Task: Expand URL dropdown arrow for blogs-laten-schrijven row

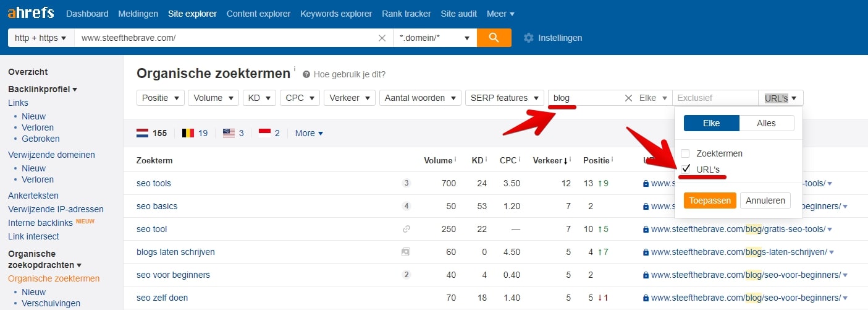Action: point(832,252)
